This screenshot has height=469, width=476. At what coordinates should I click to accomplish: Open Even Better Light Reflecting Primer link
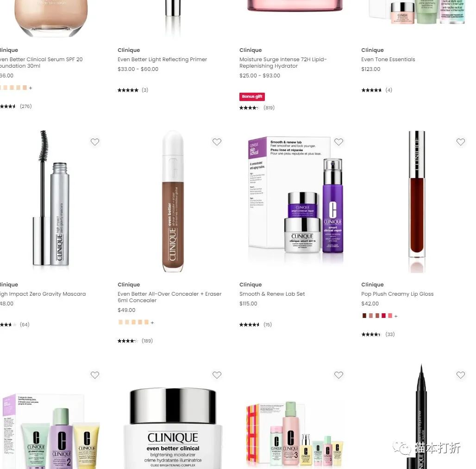click(x=163, y=59)
